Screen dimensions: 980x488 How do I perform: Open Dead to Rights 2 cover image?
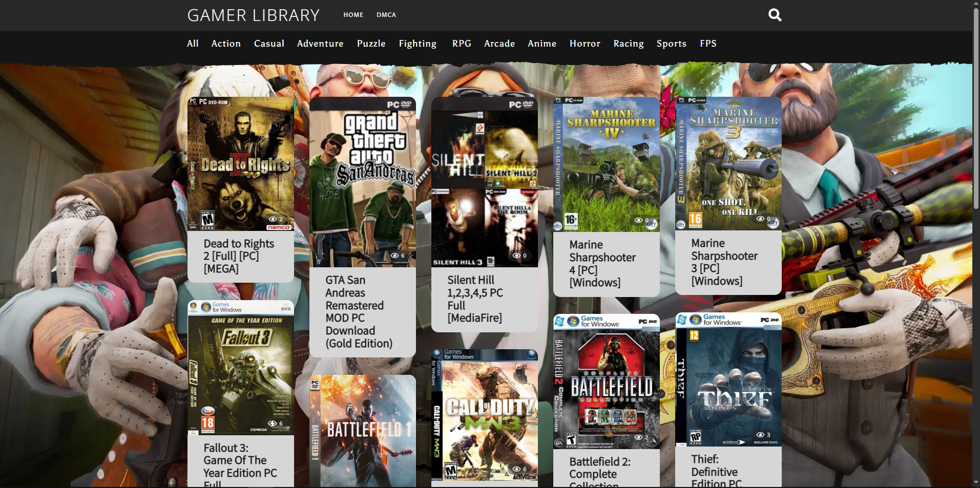coord(241,164)
